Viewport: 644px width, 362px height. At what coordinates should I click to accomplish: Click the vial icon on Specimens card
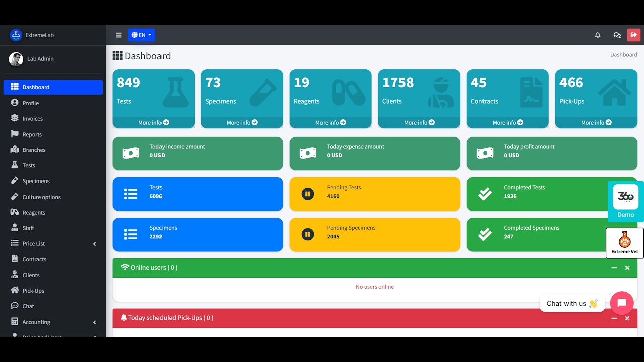[263, 92]
